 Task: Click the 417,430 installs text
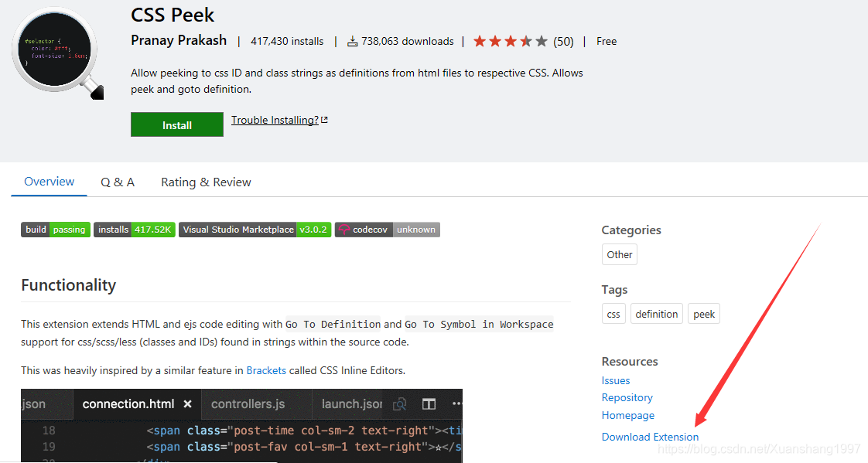click(287, 42)
